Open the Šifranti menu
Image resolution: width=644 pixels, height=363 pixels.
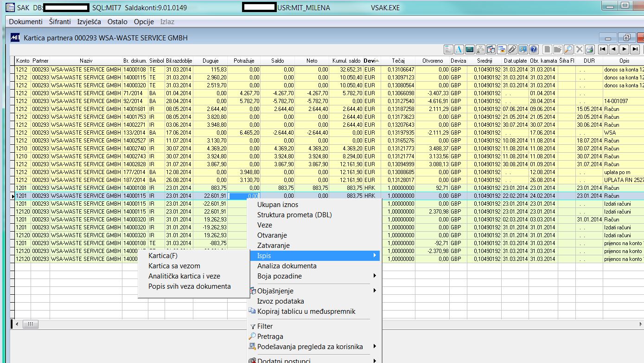coord(60,22)
